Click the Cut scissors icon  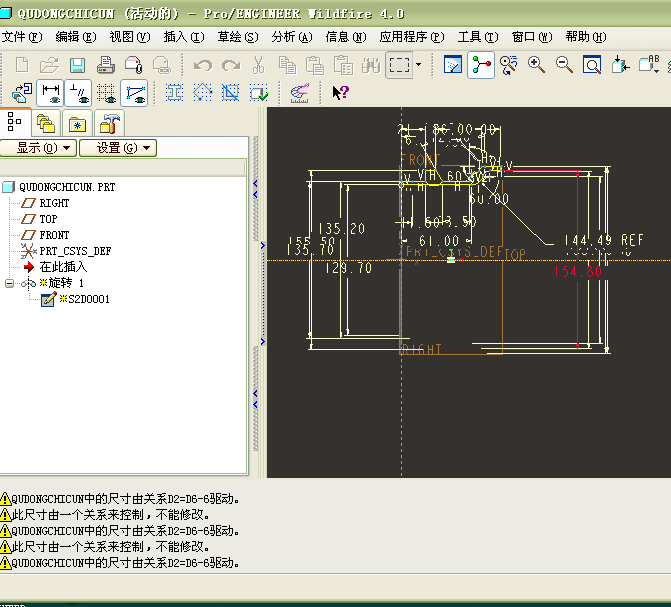pos(258,65)
